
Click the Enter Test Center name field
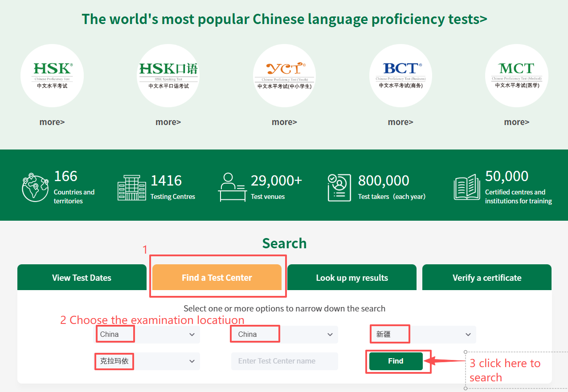pos(284,361)
